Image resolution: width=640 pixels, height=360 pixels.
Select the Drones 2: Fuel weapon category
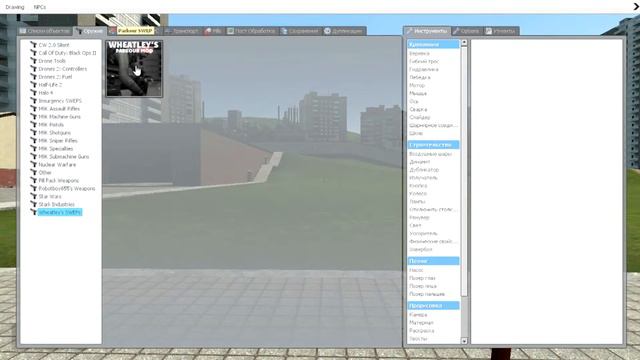point(55,77)
